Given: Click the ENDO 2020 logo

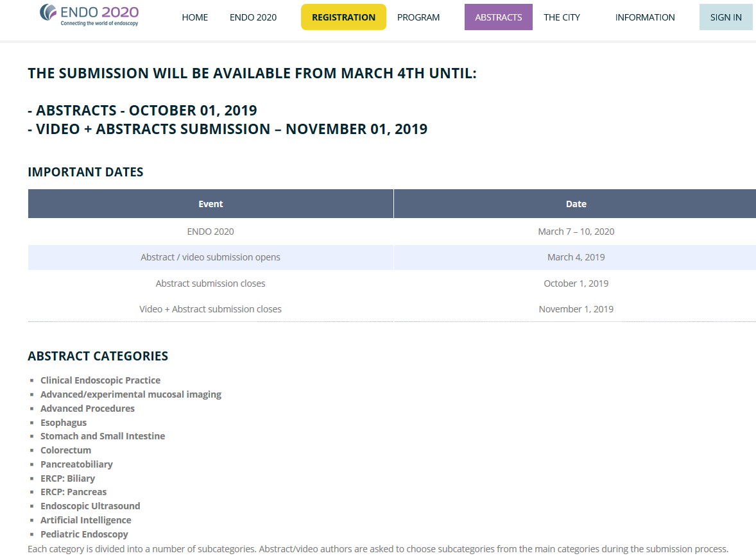Looking at the screenshot, I should point(89,15).
